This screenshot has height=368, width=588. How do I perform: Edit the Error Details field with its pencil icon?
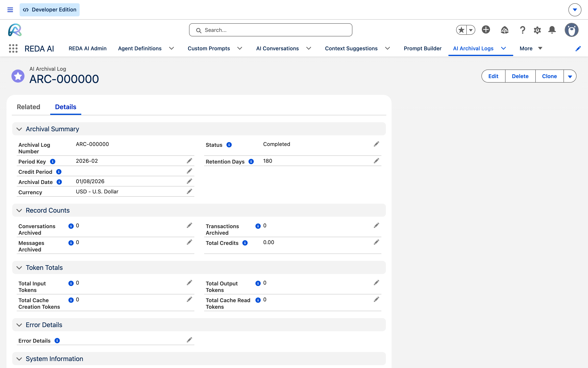click(189, 340)
